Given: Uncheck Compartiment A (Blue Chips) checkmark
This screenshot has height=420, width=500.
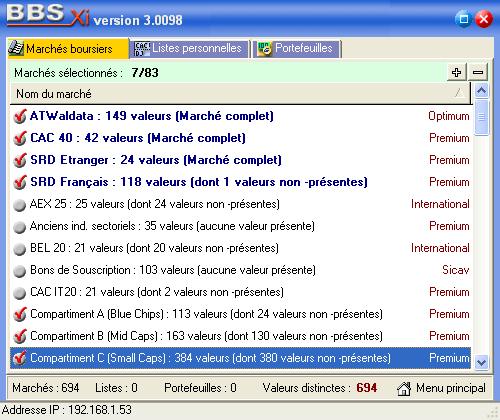Looking at the screenshot, I should (x=20, y=314).
